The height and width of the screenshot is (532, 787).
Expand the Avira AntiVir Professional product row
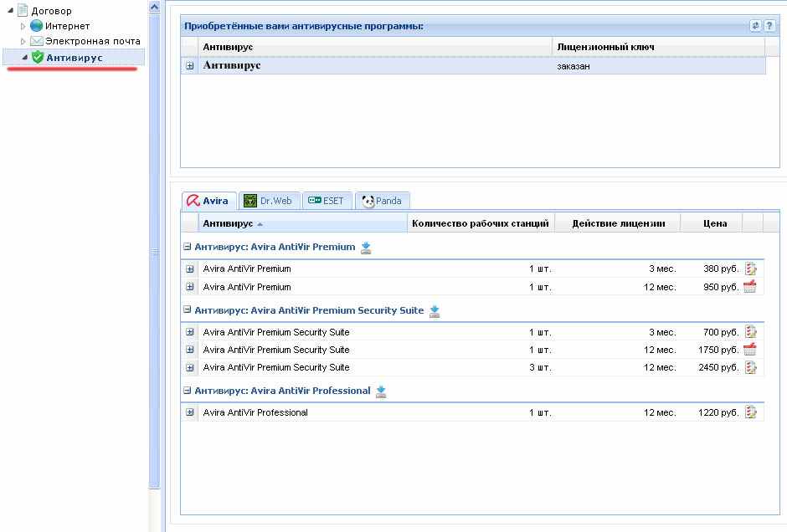pyautogui.click(x=190, y=412)
